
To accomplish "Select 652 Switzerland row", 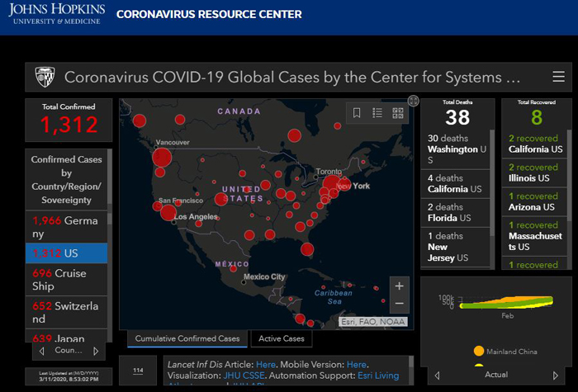I will click(66, 312).
